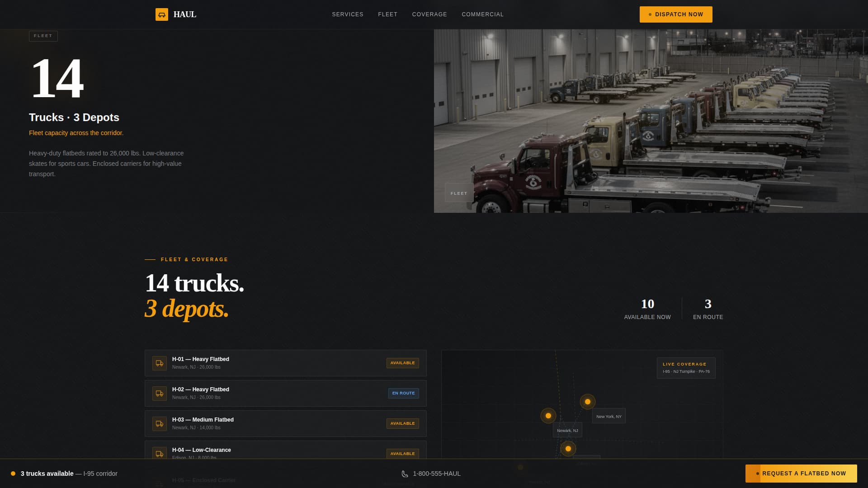Open the Fleet nav item

click(388, 14)
